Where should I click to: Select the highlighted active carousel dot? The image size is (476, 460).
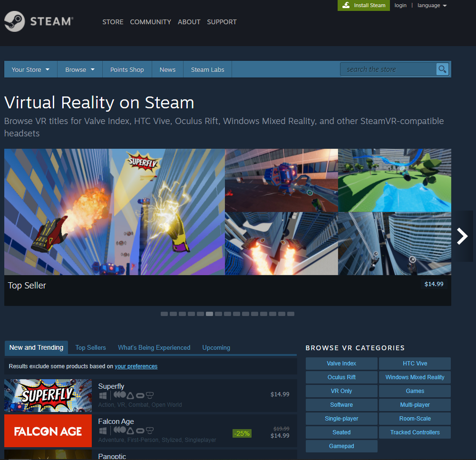pos(209,314)
